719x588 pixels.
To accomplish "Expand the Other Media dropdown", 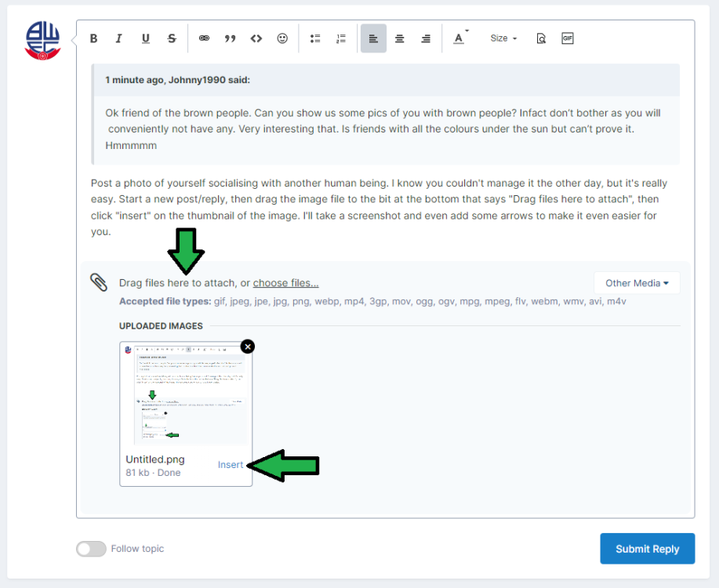I will tap(637, 283).
